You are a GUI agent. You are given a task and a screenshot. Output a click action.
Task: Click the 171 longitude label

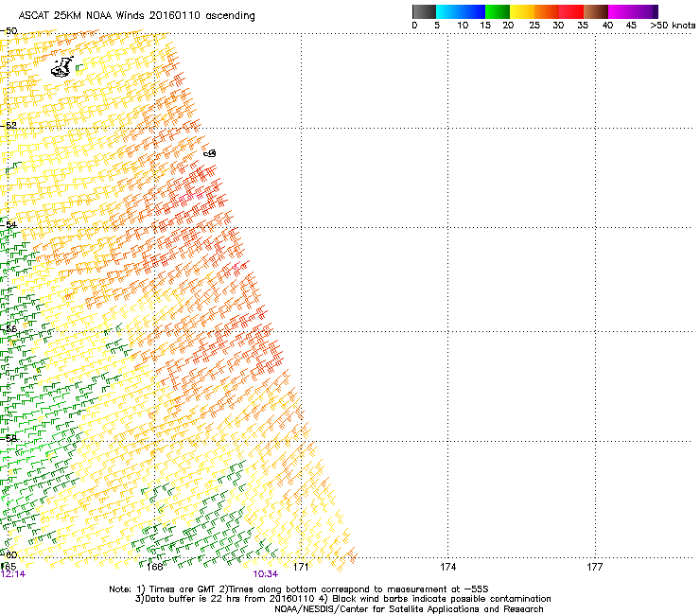(301, 567)
